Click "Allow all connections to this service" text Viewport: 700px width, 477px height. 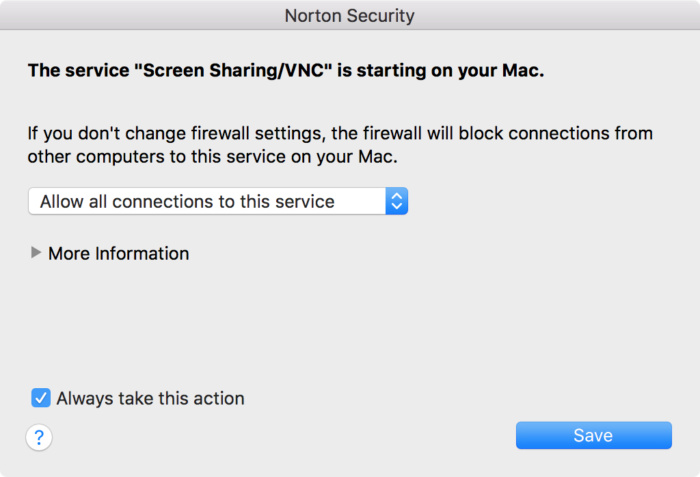187,201
